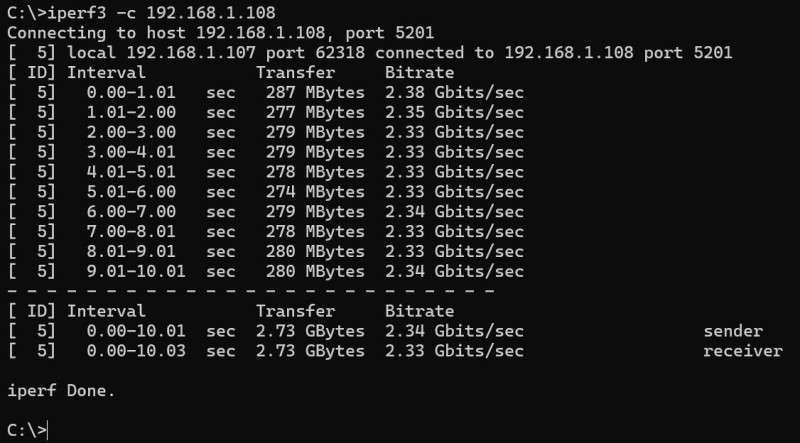Click the 2.35 Gbits/sec bitrate value
800x443 pixels.
(x=454, y=112)
